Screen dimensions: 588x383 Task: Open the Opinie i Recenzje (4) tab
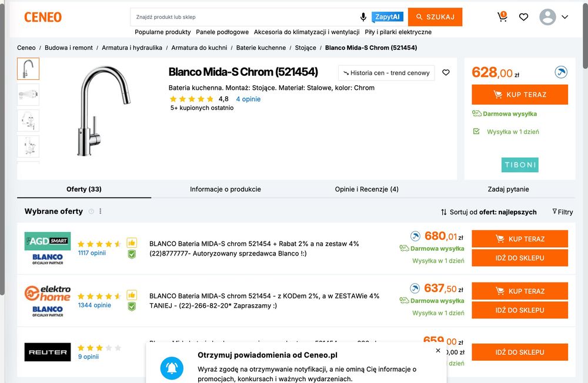tap(366, 189)
